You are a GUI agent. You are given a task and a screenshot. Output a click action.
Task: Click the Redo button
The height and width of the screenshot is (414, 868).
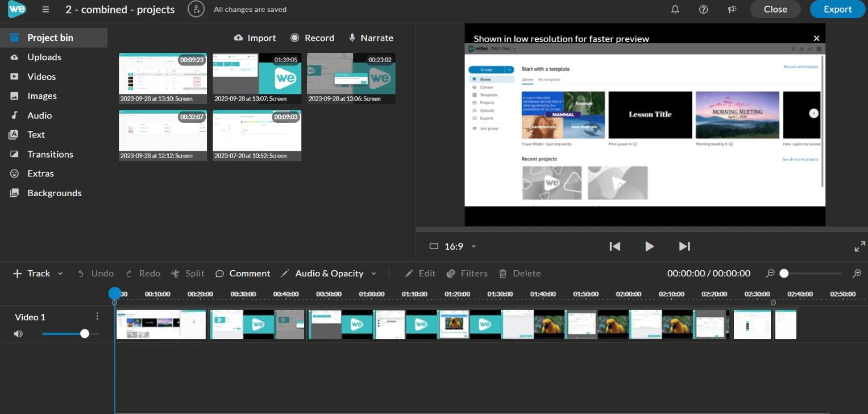point(143,274)
